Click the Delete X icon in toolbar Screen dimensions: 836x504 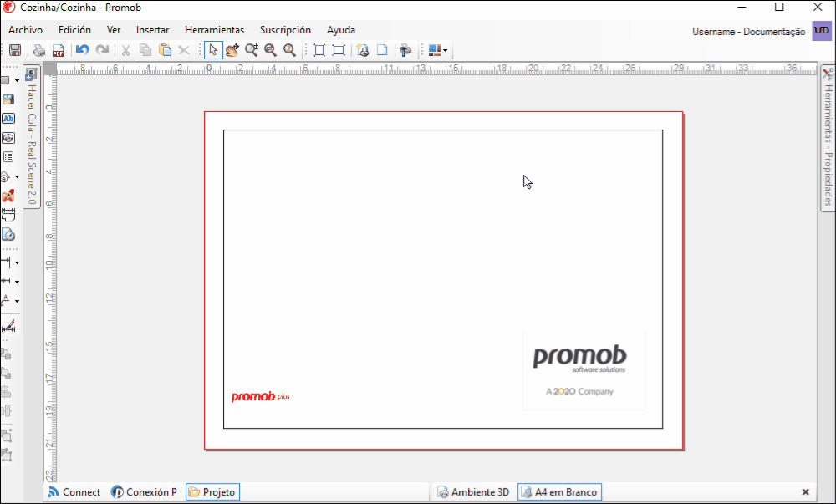coord(184,50)
